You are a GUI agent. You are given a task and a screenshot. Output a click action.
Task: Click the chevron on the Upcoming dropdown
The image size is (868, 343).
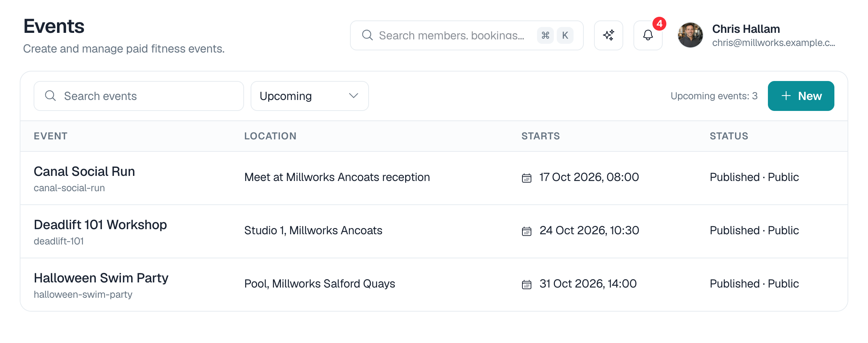[353, 96]
